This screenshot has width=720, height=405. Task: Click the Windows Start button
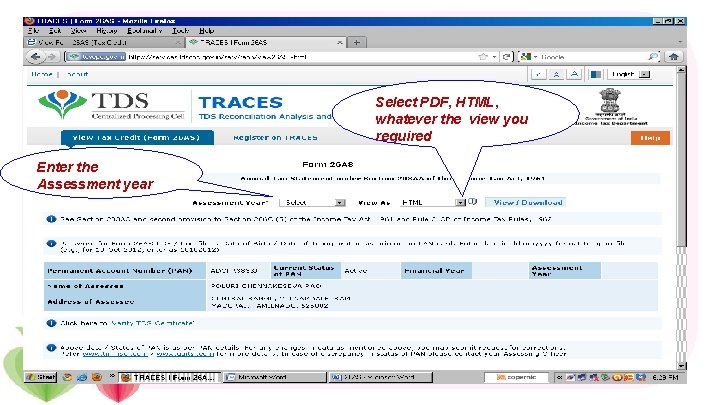(x=41, y=377)
